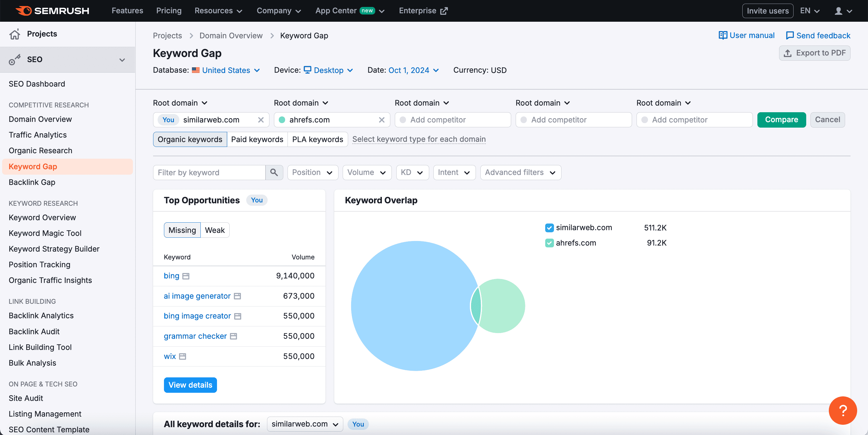This screenshot has height=435, width=868.
Task: Open the Position filter dropdown
Action: coord(312,172)
